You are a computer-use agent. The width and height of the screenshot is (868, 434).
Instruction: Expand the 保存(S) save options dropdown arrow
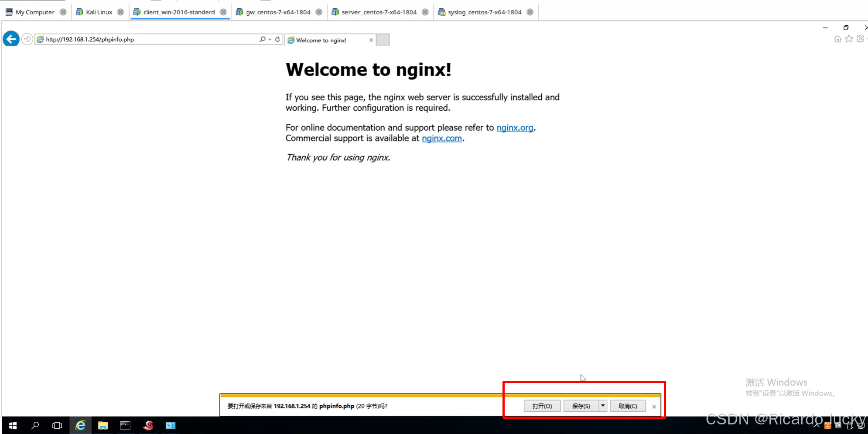[x=603, y=406]
